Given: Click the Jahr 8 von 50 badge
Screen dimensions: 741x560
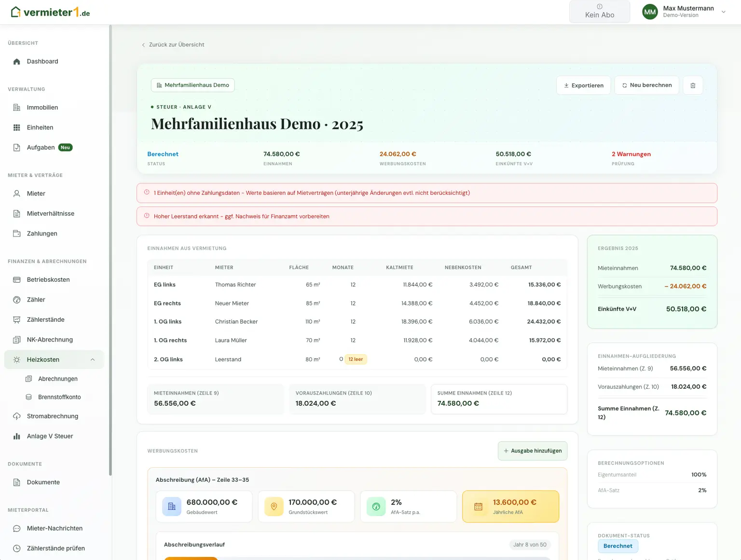Looking at the screenshot, I should (x=530, y=545).
